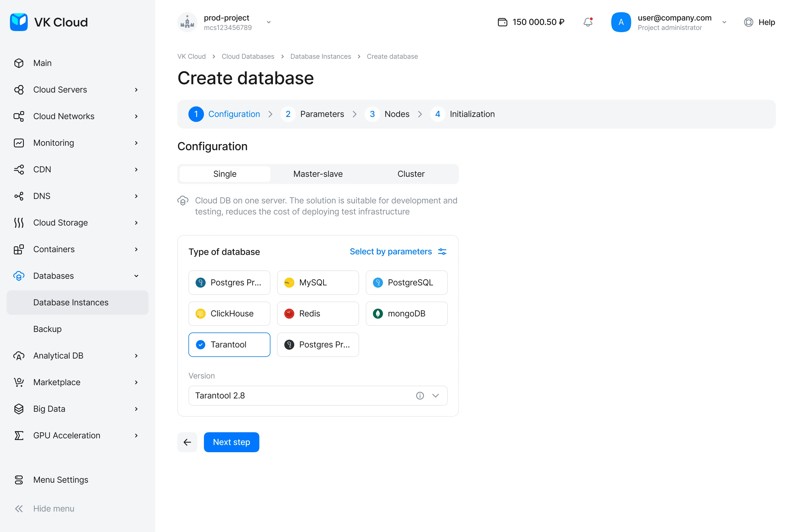Click the back arrow button

click(x=187, y=442)
